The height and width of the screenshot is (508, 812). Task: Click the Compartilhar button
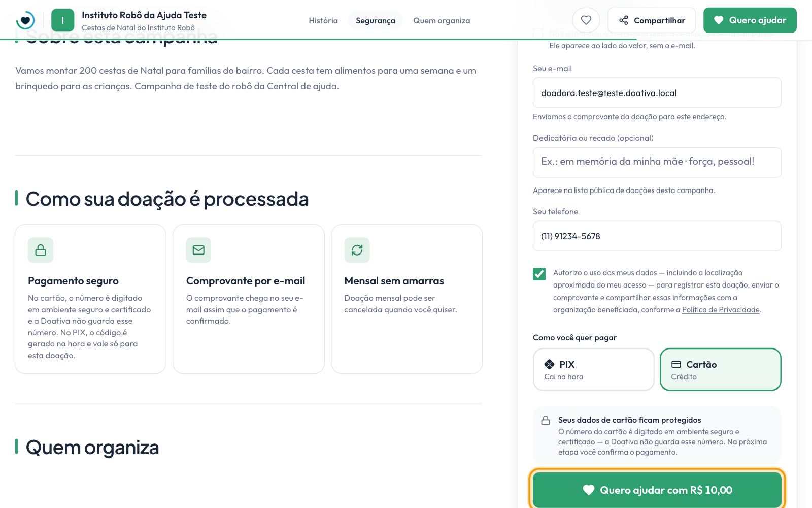pyautogui.click(x=652, y=20)
